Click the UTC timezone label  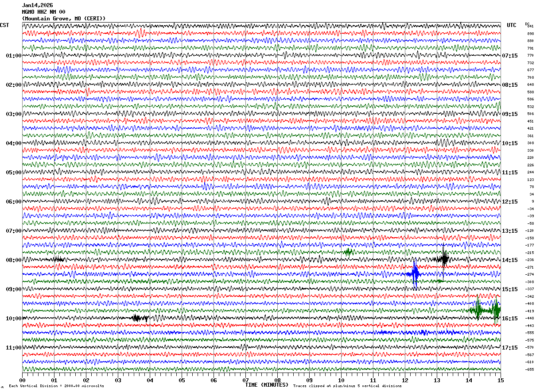tap(512, 25)
